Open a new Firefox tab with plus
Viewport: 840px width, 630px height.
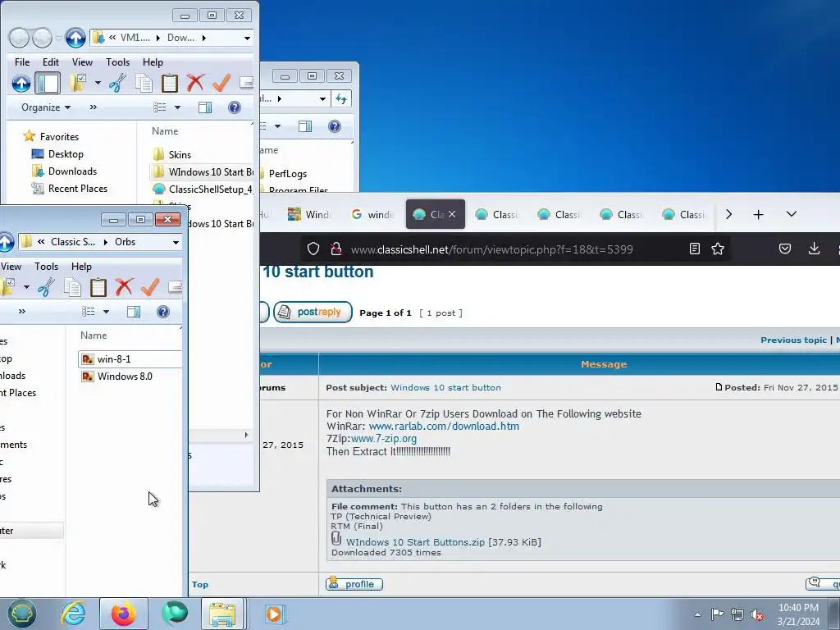(x=758, y=214)
